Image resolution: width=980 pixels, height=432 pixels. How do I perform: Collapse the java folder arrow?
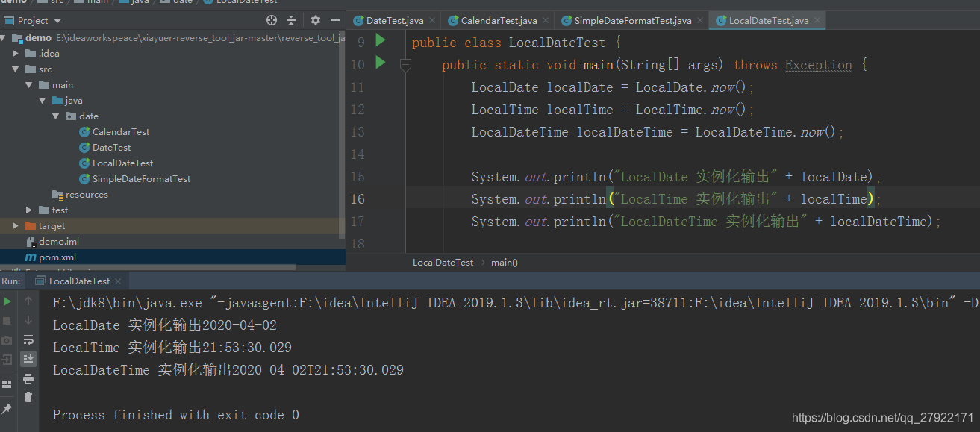(43, 100)
